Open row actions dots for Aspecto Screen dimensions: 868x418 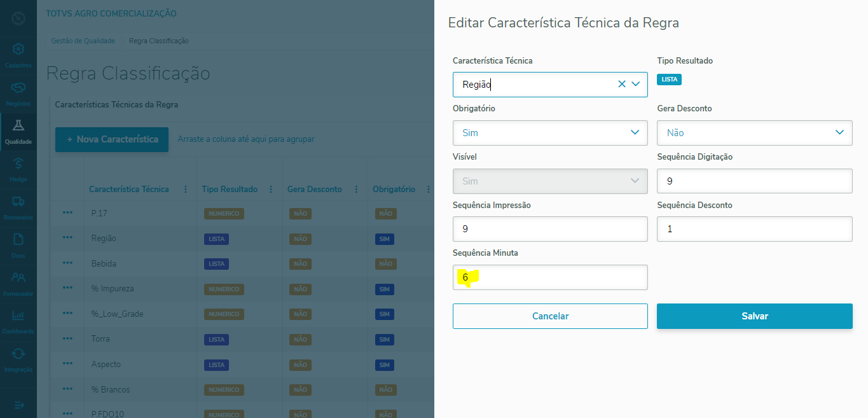(x=67, y=364)
